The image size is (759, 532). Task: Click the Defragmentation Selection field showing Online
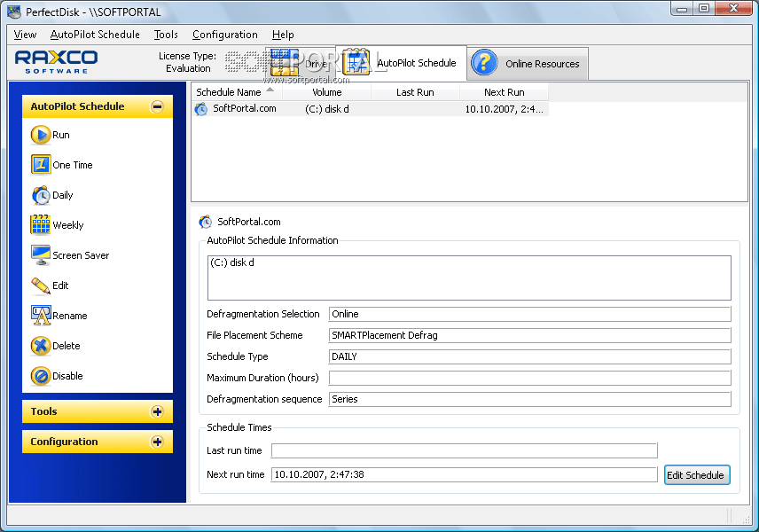click(x=529, y=314)
